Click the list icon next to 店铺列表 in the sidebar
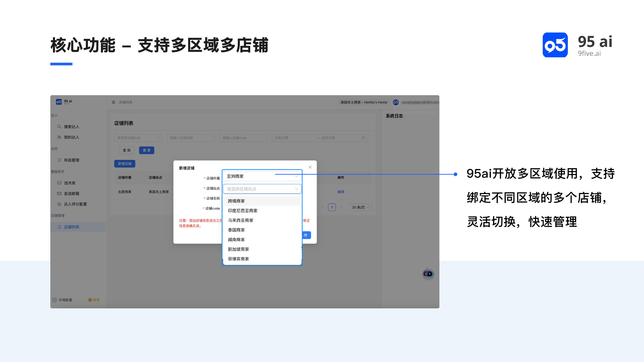644x362 pixels. [x=59, y=227]
